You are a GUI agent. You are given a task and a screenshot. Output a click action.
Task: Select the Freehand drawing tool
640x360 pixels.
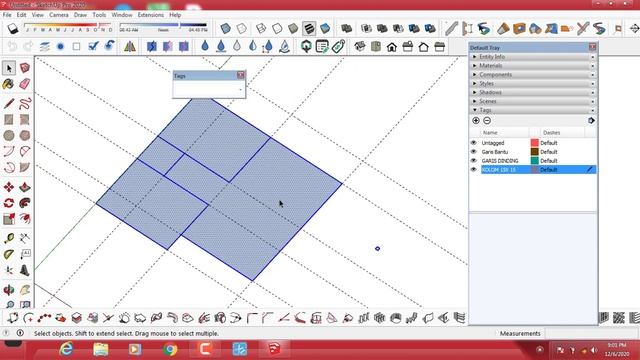[x=24, y=103]
